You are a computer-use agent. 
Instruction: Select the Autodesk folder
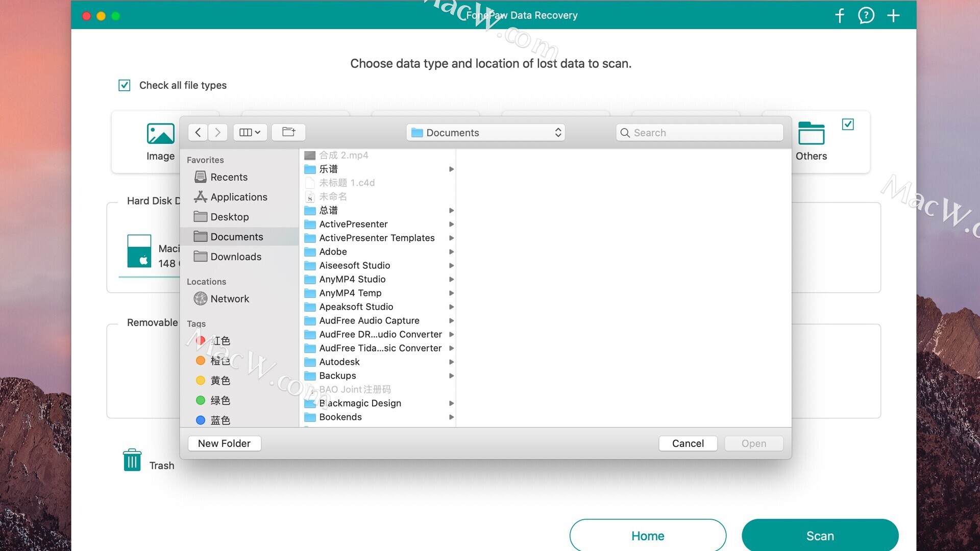point(378,362)
